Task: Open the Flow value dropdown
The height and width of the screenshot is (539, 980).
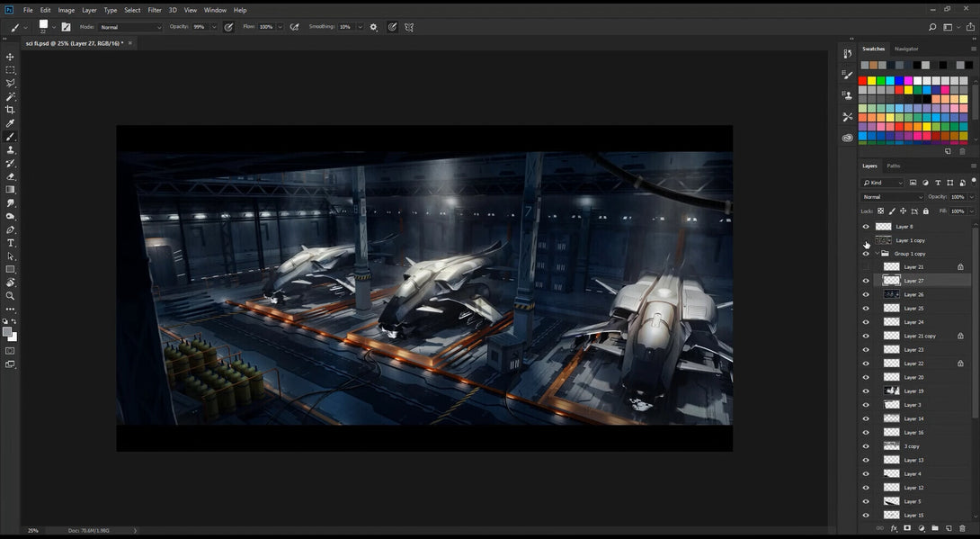Action: coord(280,27)
